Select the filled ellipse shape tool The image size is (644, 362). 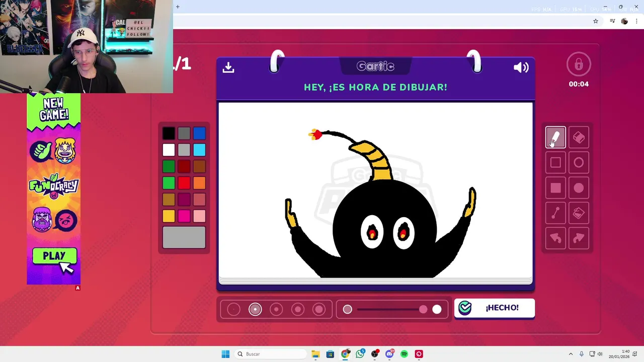coord(579,188)
